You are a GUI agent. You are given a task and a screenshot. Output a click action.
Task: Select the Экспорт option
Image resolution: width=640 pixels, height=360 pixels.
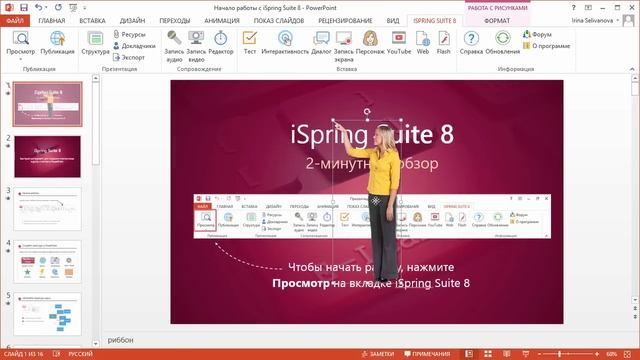point(129,58)
